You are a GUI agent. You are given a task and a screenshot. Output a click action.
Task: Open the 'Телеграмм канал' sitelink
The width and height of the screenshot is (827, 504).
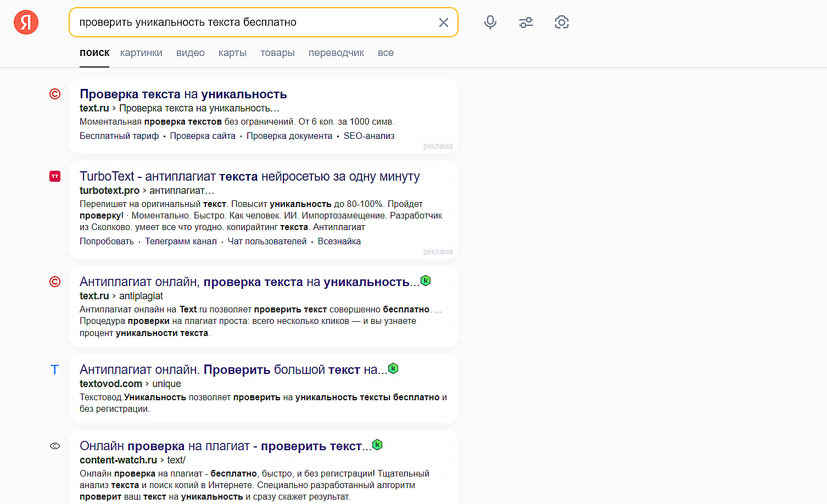pyautogui.click(x=181, y=241)
